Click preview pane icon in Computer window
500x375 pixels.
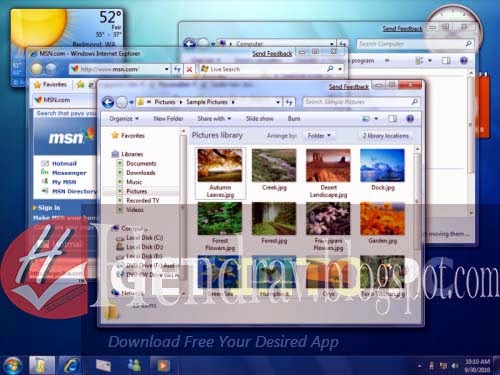click(x=446, y=60)
